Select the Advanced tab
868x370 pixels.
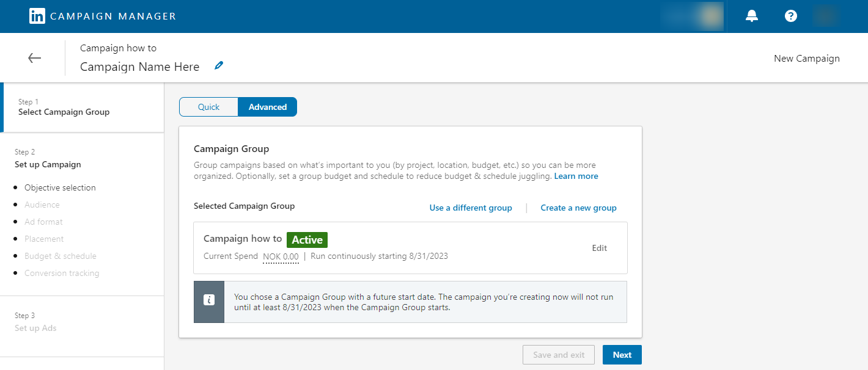click(267, 106)
